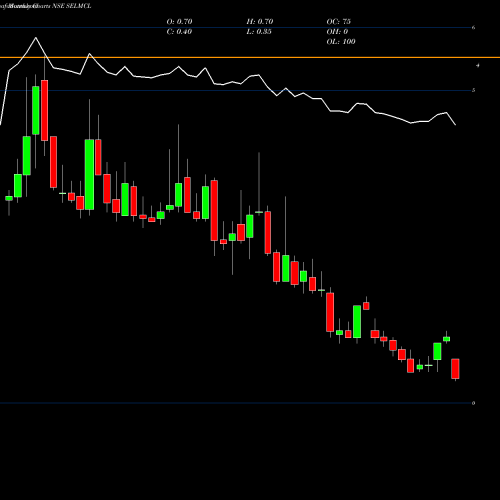The height and width of the screenshot is (500, 500).
Task: Click the low value L: 0.35
Action: 259,32
